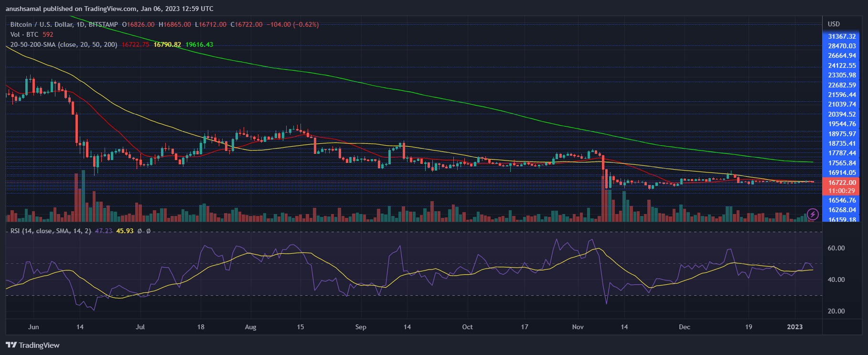Viewport: 868px width, 355px height.
Task: Click the 21039.74 price level label
Action: click(x=842, y=104)
